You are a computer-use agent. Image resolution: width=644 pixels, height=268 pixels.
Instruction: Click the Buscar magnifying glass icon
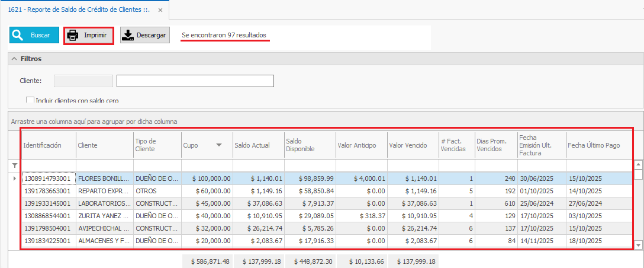click(18, 36)
